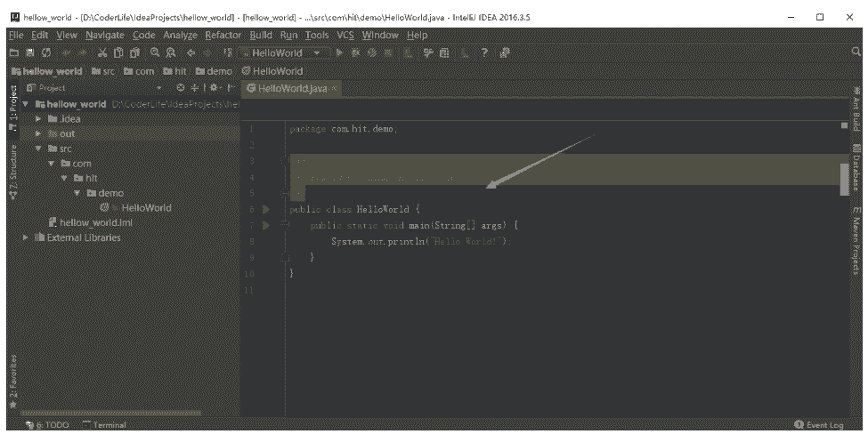Open the Refactor menu
This screenshot has width=868, height=434.
coord(223,35)
